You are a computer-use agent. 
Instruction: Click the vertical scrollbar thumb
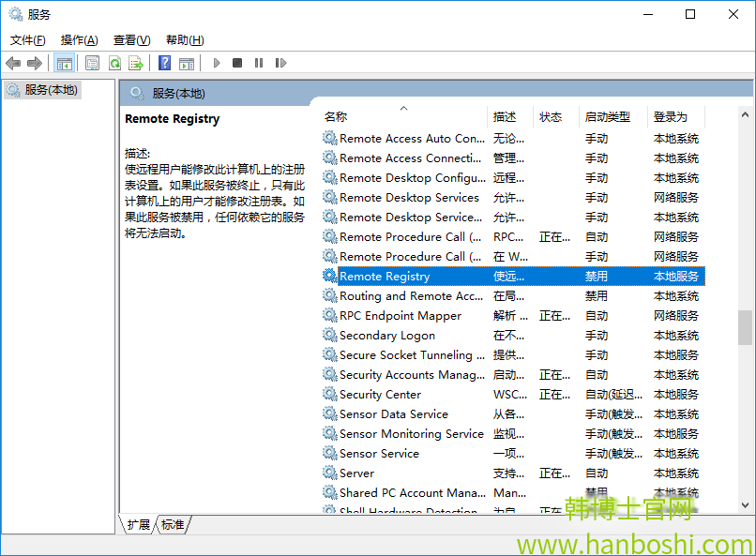(x=745, y=327)
